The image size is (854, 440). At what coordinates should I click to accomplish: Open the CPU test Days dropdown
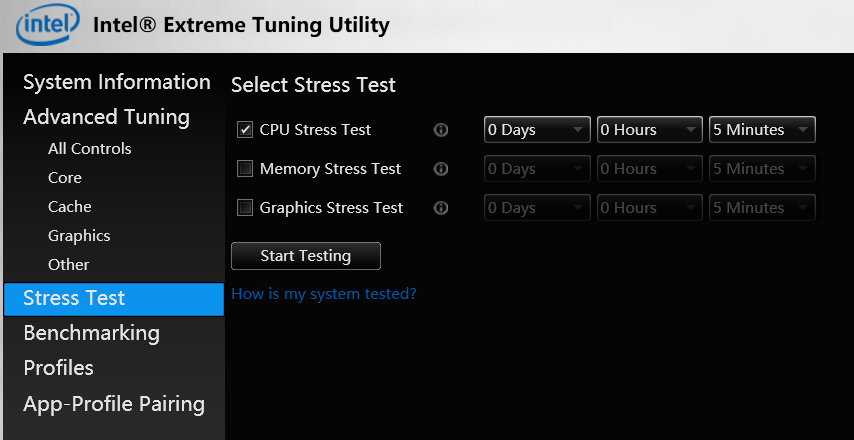(x=537, y=130)
